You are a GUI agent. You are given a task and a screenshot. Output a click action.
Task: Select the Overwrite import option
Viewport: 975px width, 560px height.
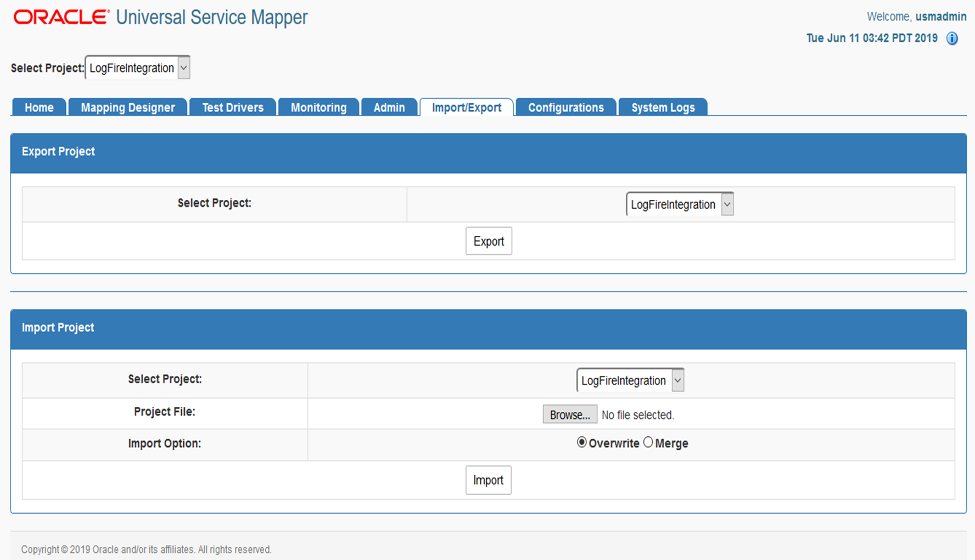click(581, 443)
